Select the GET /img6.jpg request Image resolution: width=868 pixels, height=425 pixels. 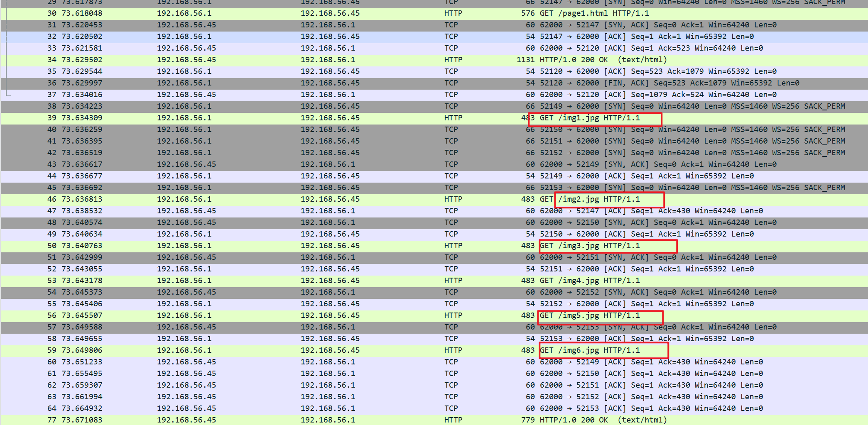click(434, 350)
